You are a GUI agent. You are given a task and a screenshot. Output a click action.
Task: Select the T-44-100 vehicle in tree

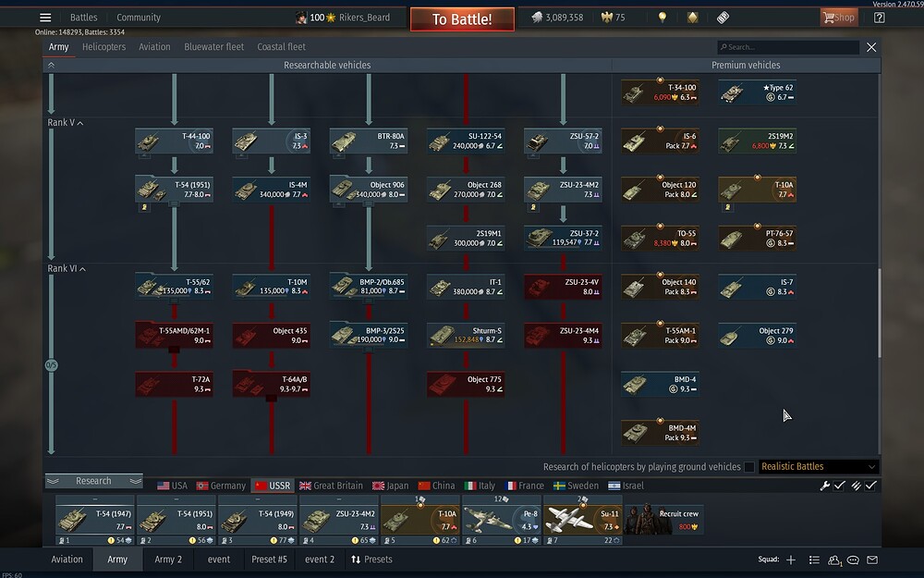[x=174, y=141]
